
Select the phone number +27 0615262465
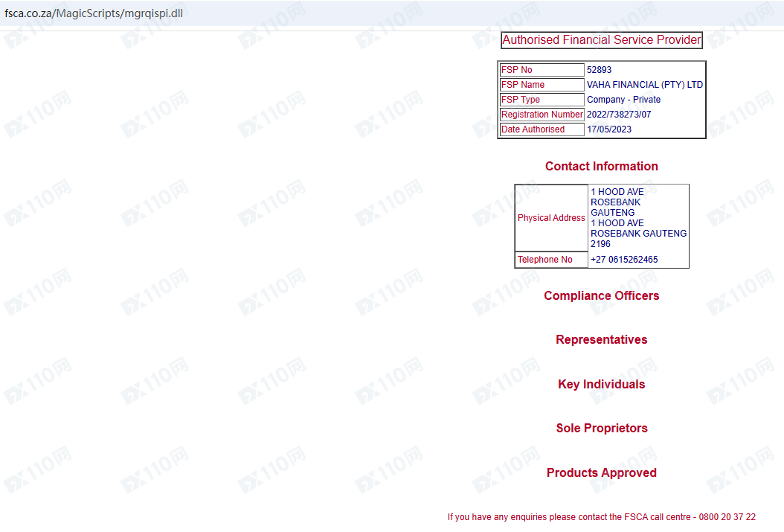[624, 260]
